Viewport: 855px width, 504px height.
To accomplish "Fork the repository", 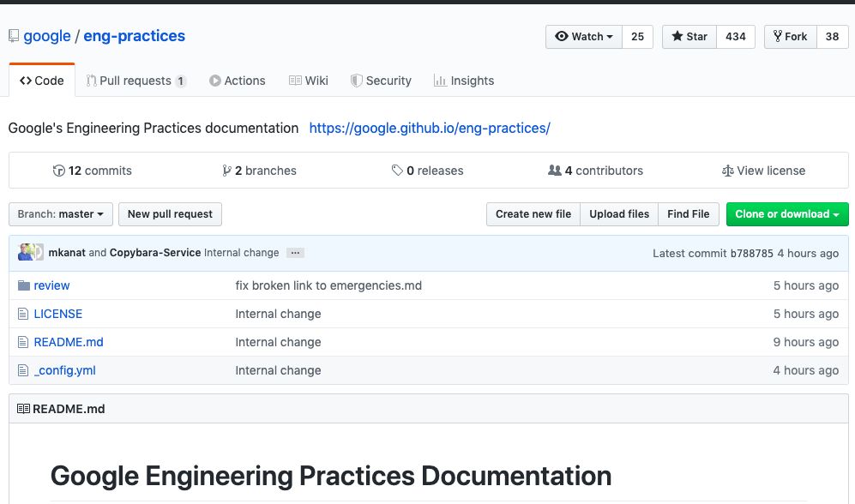I will tap(790, 37).
